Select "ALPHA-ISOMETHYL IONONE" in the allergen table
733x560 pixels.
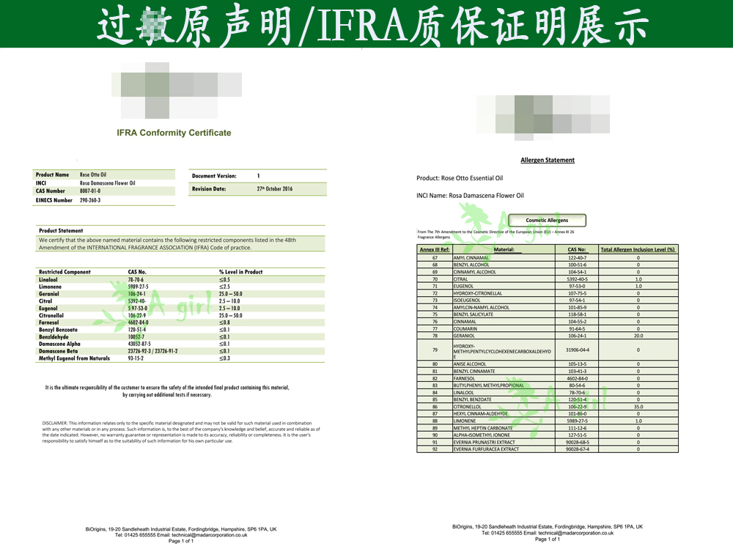coord(482,435)
